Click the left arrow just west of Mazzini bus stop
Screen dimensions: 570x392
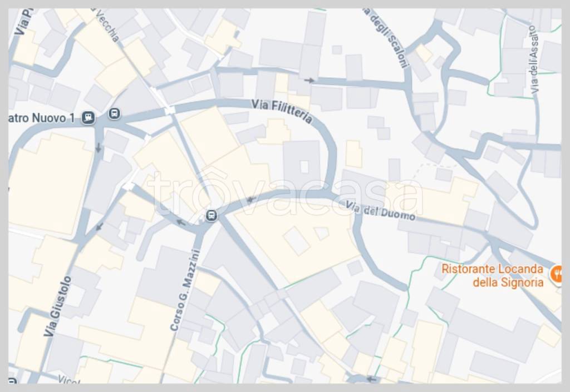181,222
